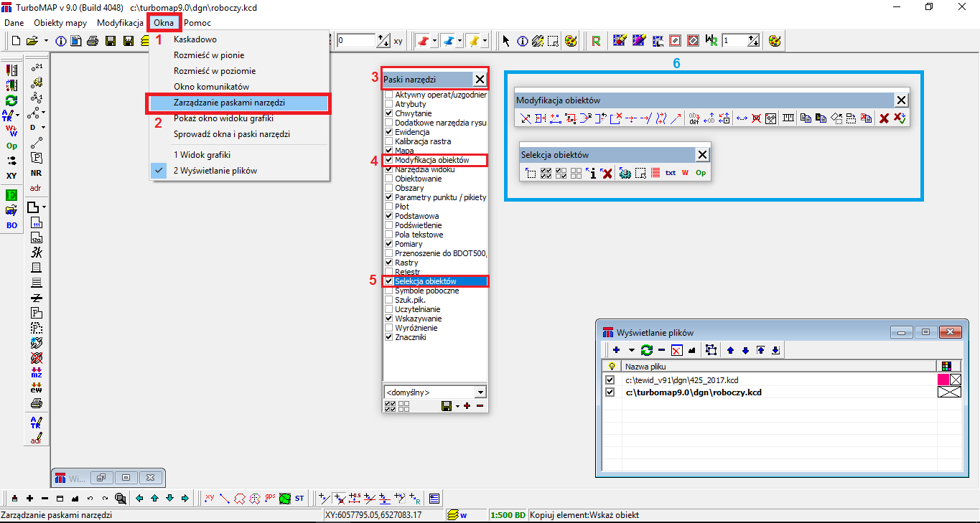The width and height of the screenshot is (980, 523).
Task: Select the arrow pointer tool
Action: (x=506, y=41)
